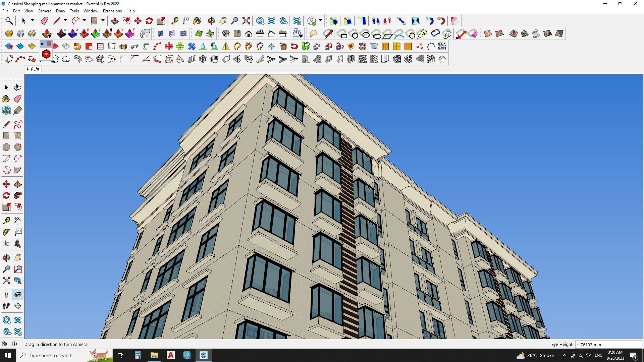Open Extension Warehouse from top toolbar

click(x=271, y=21)
